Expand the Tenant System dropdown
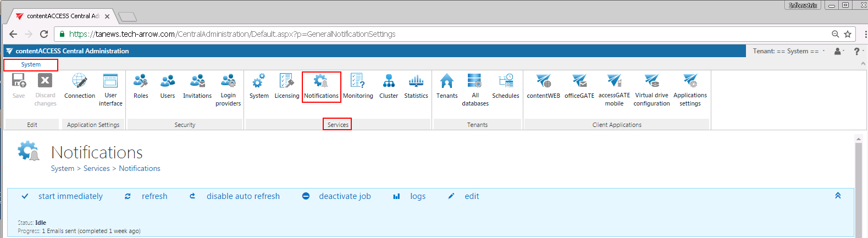This screenshot has height=238, width=868. point(788,51)
